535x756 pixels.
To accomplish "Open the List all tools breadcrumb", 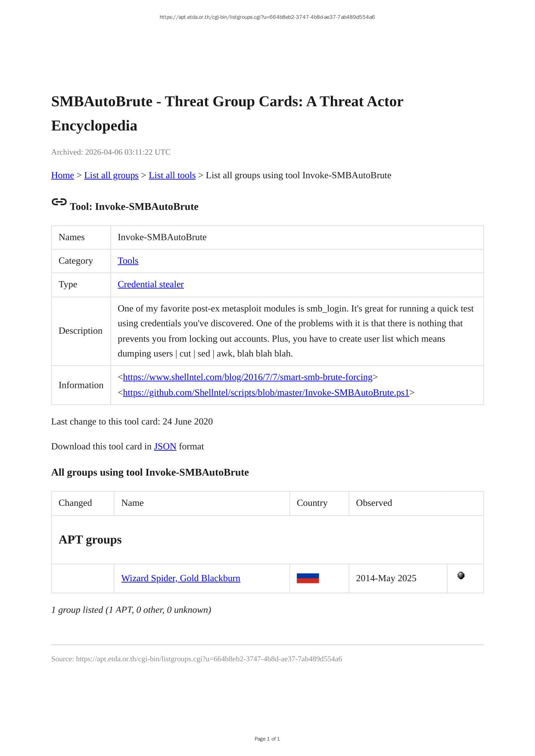I will pyautogui.click(x=172, y=175).
